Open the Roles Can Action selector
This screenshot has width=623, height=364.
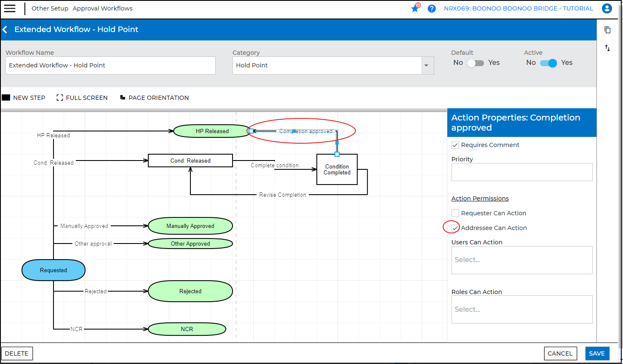click(x=521, y=309)
